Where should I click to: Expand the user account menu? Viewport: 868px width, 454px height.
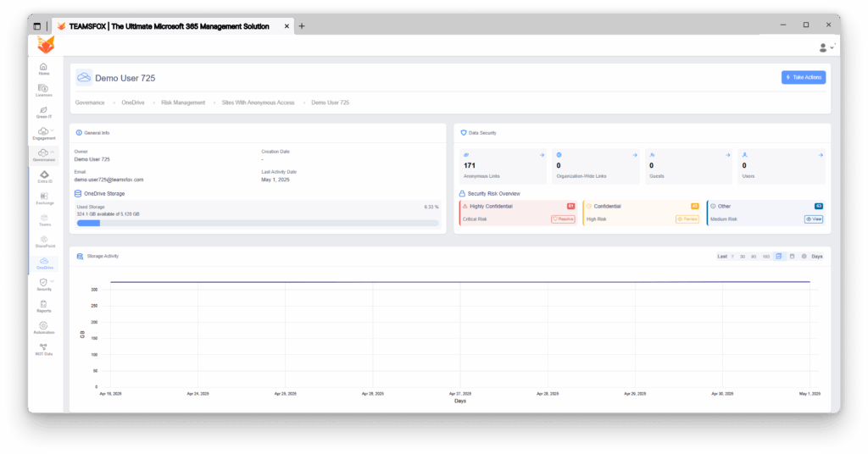click(x=826, y=47)
